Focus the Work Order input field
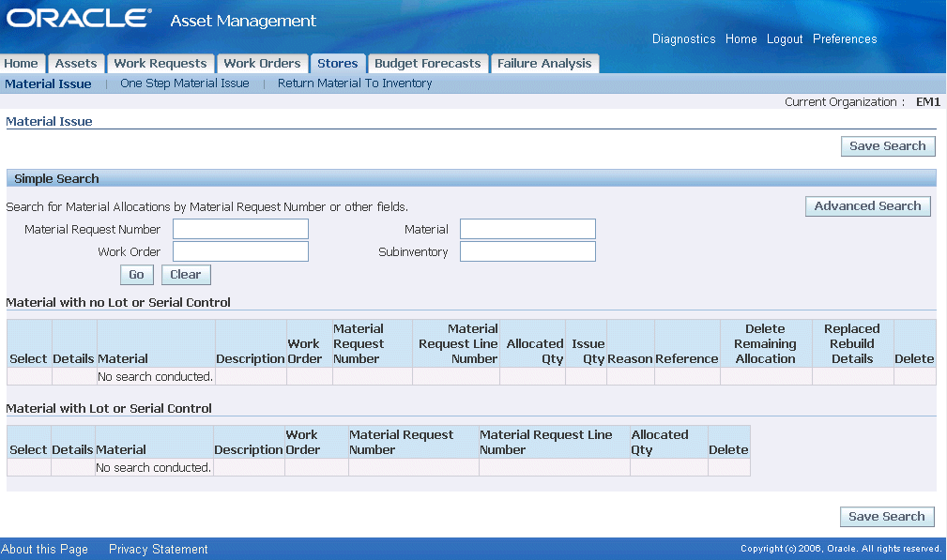The width and height of the screenshot is (947, 560). pyautogui.click(x=240, y=251)
